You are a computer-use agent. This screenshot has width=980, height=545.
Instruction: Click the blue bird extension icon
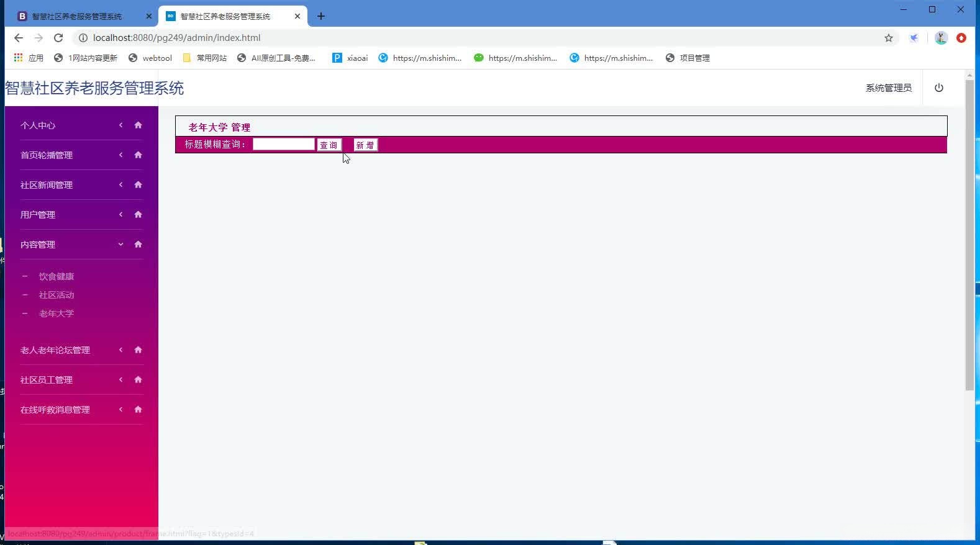tap(914, 38)
